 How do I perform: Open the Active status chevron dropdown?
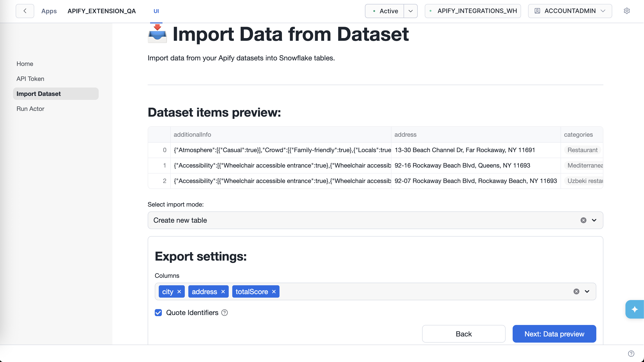click(410, 11)
